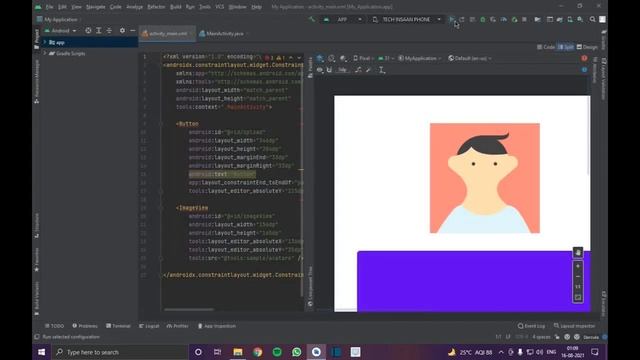Toggle the pan hand tool in preview

click(x=578, y=253)
